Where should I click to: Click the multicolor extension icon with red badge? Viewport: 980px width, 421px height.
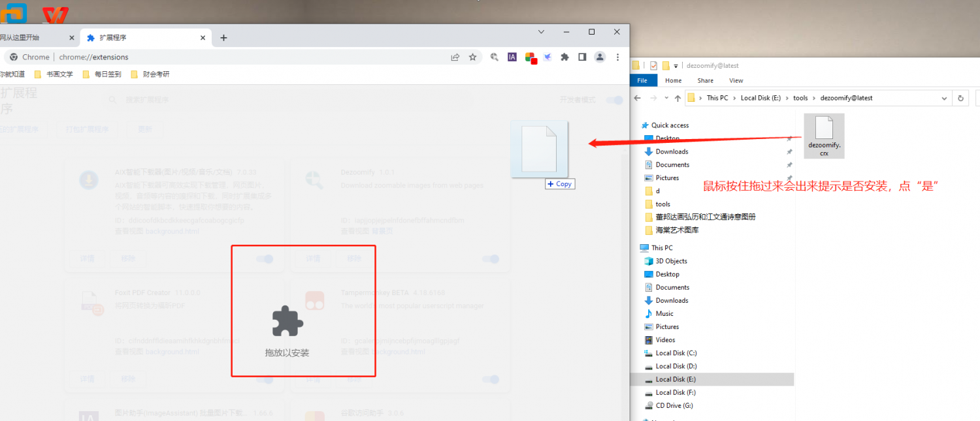(x=531, y=57)
